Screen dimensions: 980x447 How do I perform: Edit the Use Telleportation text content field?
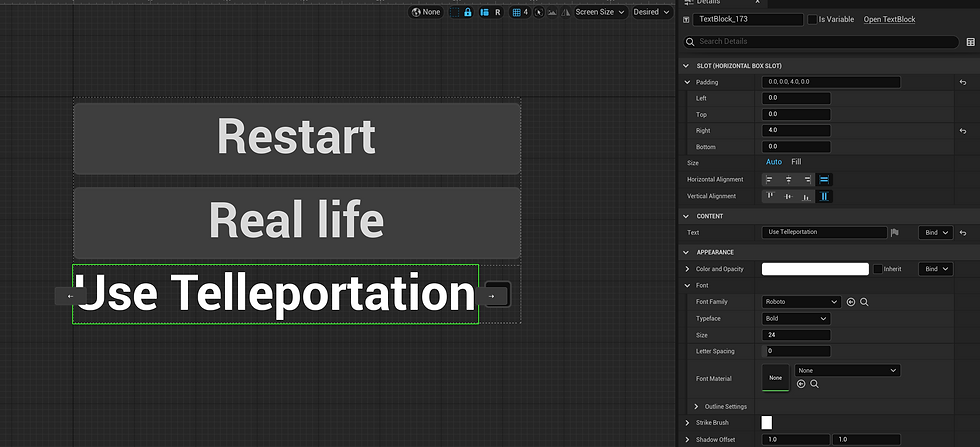[824, 233]
